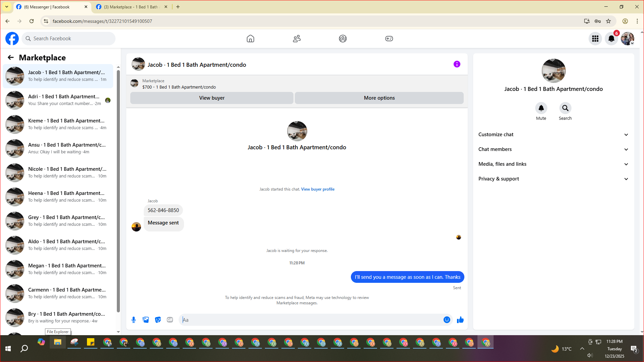Screen dimensions: 644x362
Task: Click the phone number message 562-846-8850
Action: [x=163, y=210]
